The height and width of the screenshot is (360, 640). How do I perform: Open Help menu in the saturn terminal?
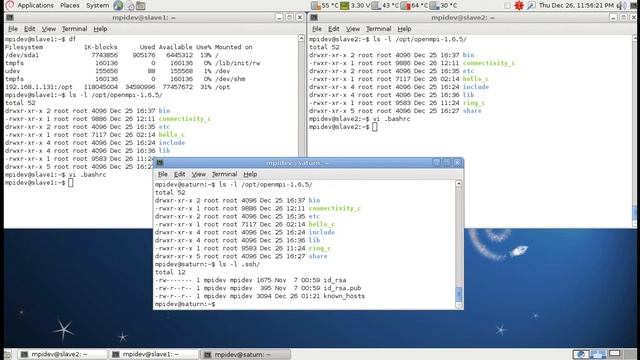[250, 174]
